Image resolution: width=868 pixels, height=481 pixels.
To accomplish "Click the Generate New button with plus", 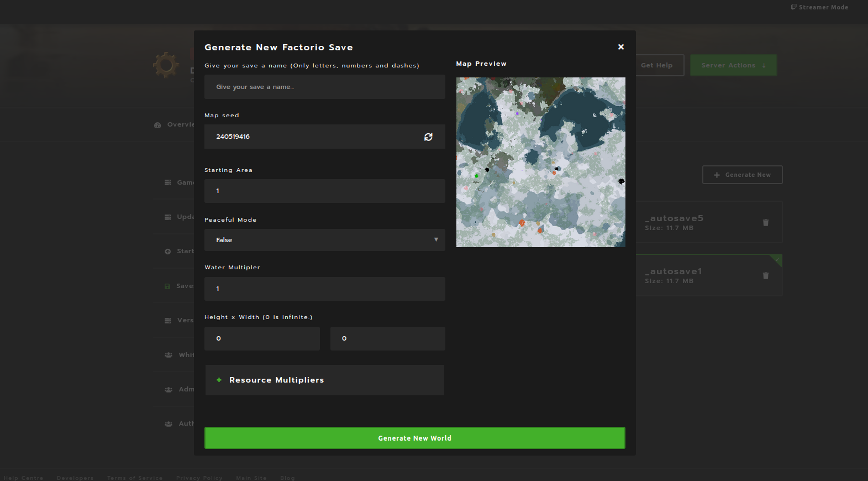I will click(x=743, y=175).
